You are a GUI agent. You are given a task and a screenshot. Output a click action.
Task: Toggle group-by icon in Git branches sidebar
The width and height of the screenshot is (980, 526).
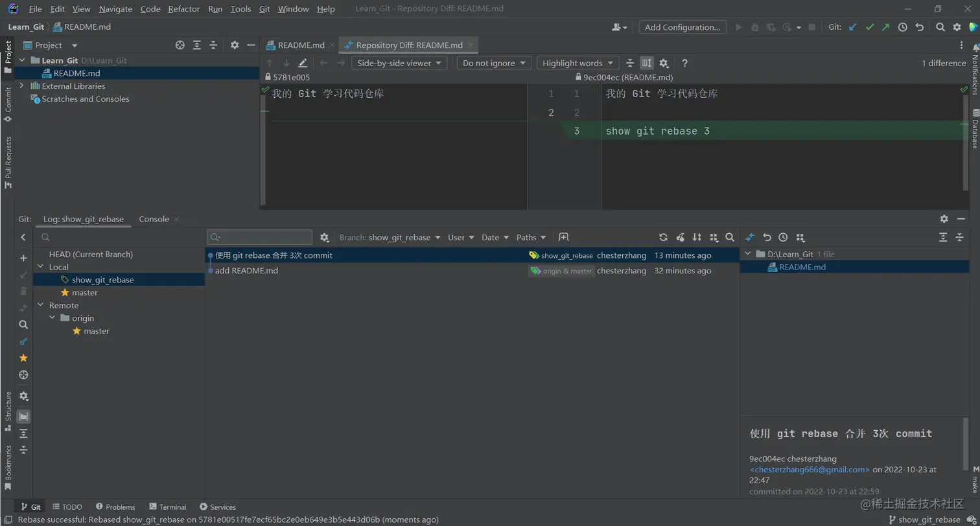coord(23,417)
